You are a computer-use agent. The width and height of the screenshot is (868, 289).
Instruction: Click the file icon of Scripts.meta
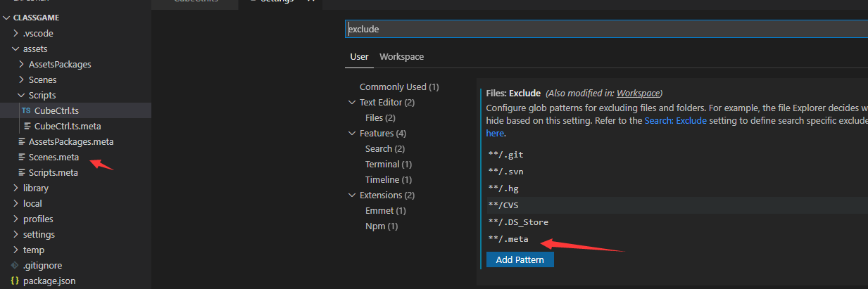pyautogui.click(x=22, y=172)
